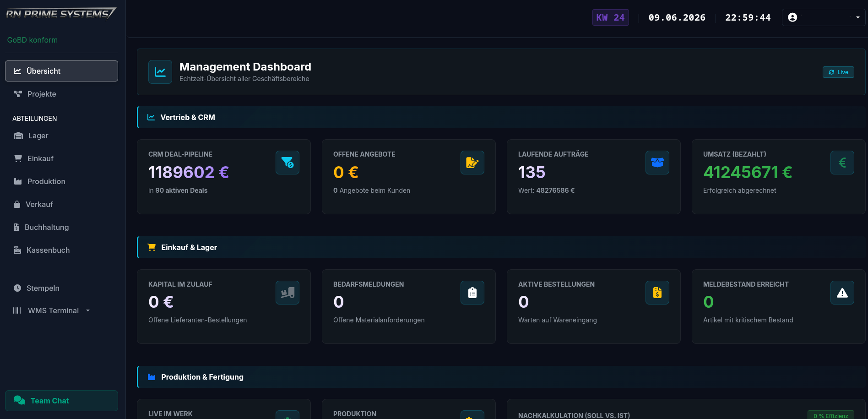Click the Verkauf bag icon
This screenshot has height=419, width=868.
click(x=17, y=204)
